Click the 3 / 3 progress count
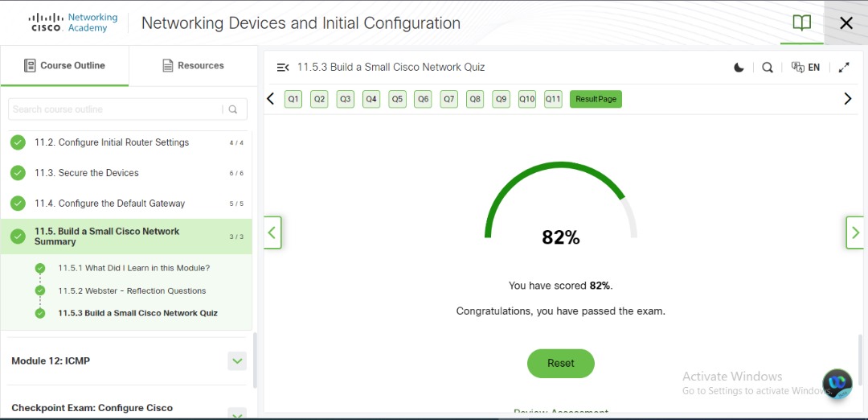Viewport: 868px width, 420px height. 236,237
